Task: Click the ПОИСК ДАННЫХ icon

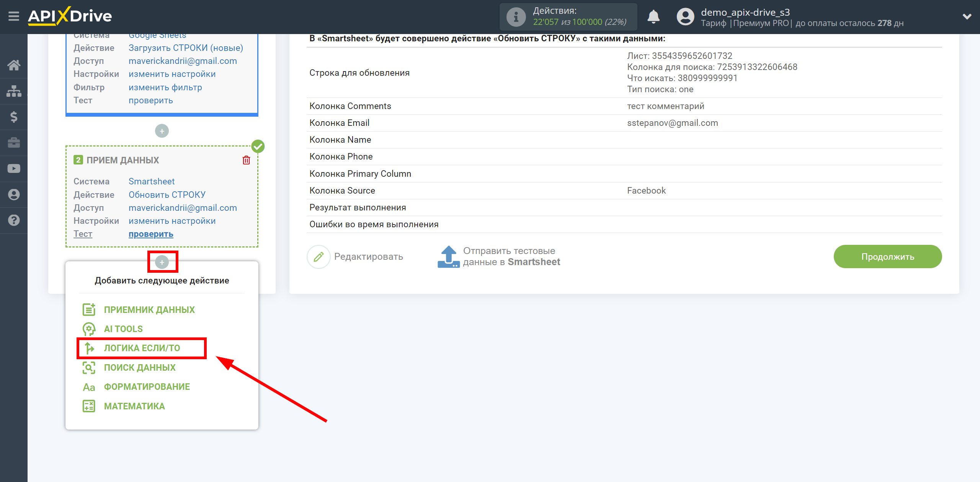Action: point(89,368)
